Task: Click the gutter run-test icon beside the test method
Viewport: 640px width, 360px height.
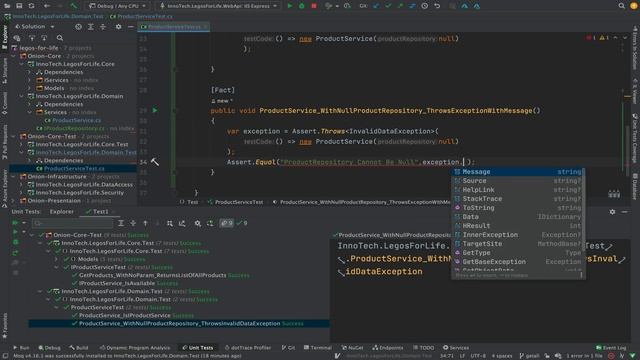Action: click(x=155, y=111)
